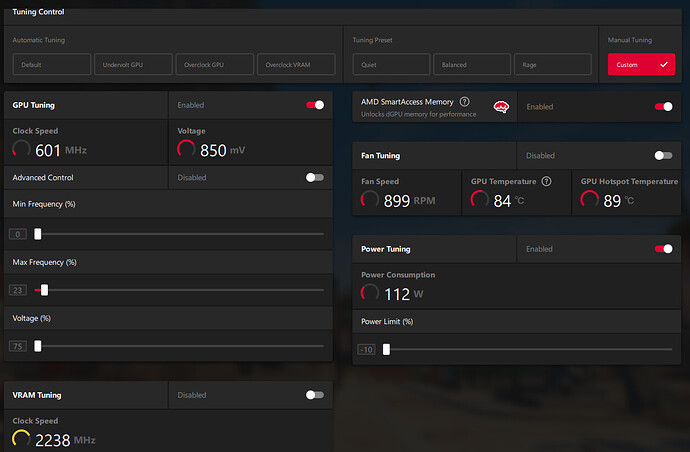The image size is (690, 452).
Task: Click the '601' GPU clock speed value
Action: click(x=48, y=151)
